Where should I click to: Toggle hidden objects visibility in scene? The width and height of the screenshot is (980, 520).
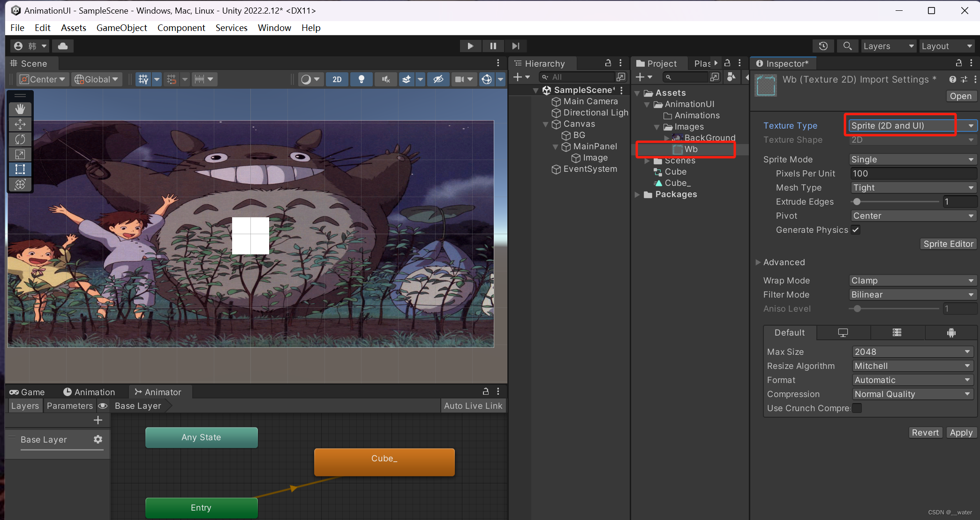pyautogui.click(x=438, y=79)
